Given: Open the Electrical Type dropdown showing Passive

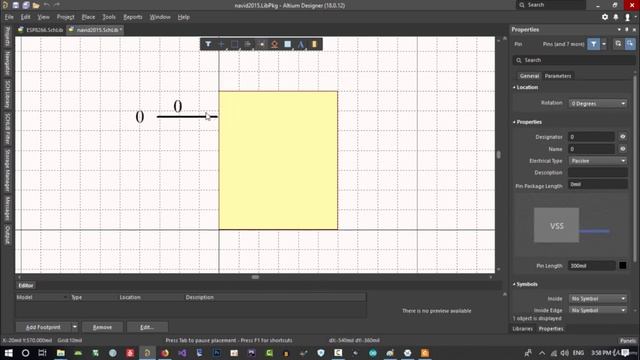Looking at the screenshot, I should pos(598,161).
